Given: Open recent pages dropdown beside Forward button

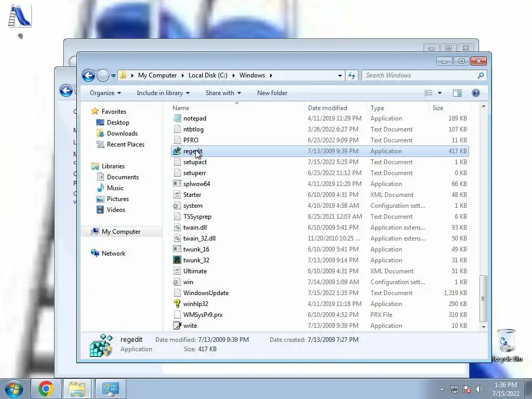Looking at the screenshot, I should 113,76.
